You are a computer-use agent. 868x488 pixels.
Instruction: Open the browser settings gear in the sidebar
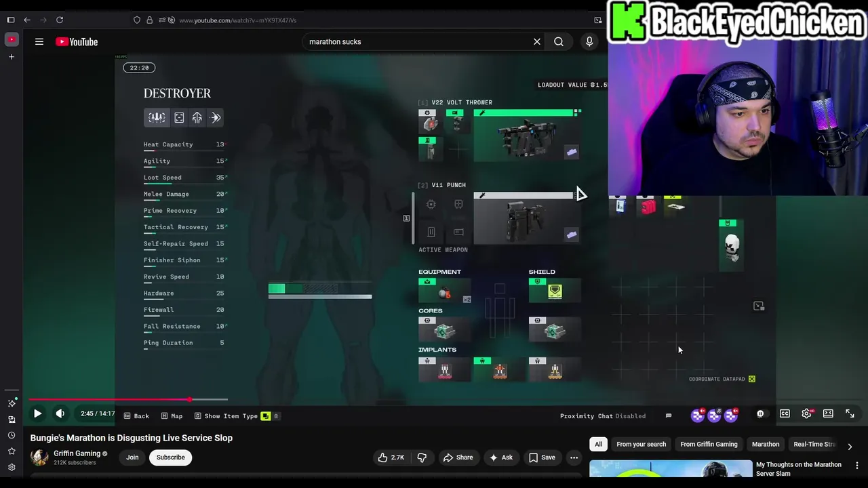(12, 468)
